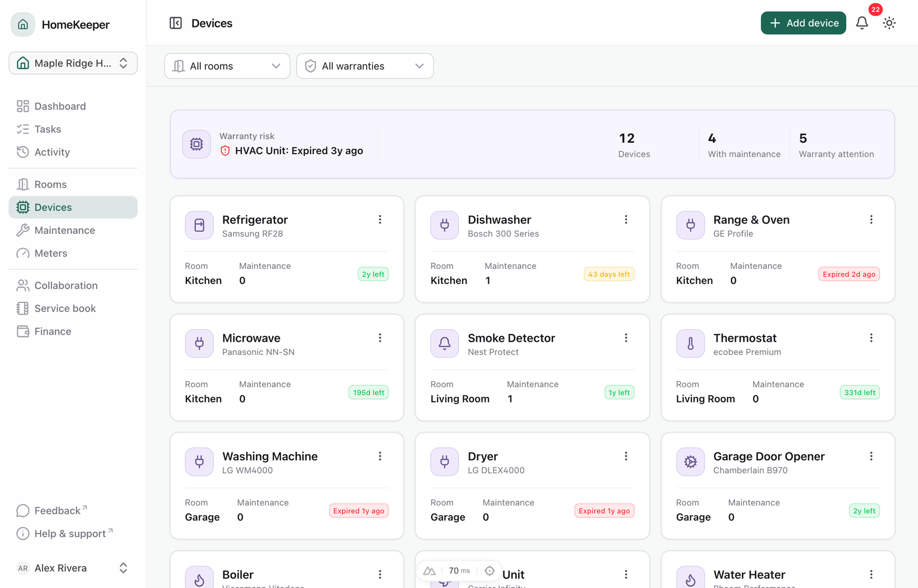Open Collaboration in sidebar
This screenshot has width=918, height=588.
click(x=73, y=286)
